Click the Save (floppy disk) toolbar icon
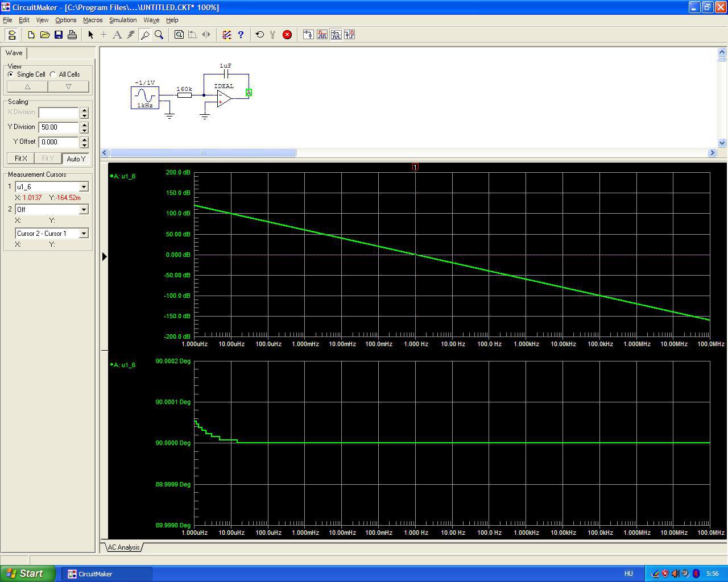The width and height of the screenshot is (728, 582). tap(59, 35)
